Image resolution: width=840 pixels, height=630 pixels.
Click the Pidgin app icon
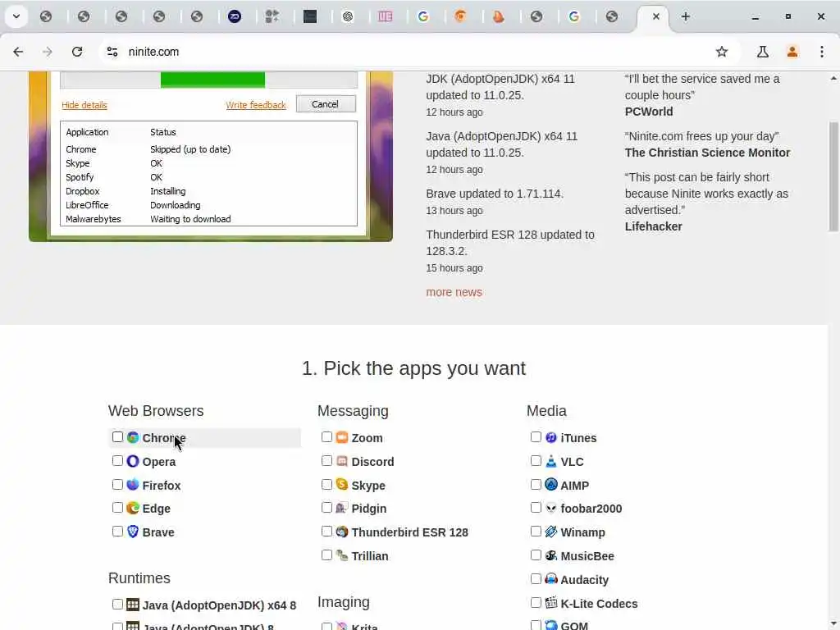click(x=342, y=508)
